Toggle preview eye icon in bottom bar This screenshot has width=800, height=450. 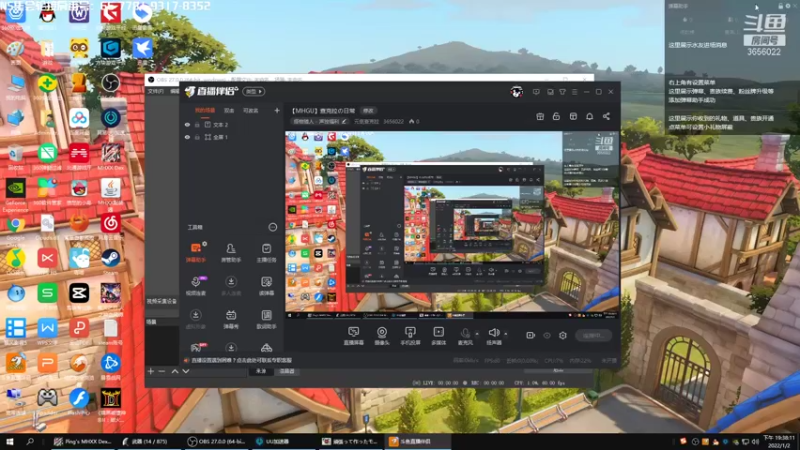click(547, 335)
